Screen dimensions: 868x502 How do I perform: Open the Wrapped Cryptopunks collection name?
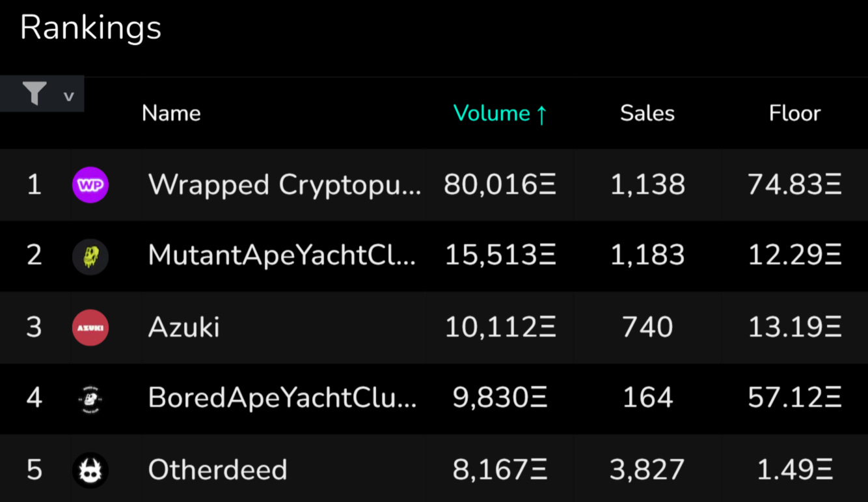coord(284,185)
